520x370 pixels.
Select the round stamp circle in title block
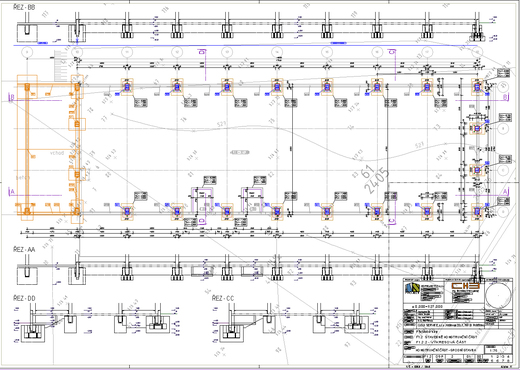[x=498, y=295]
